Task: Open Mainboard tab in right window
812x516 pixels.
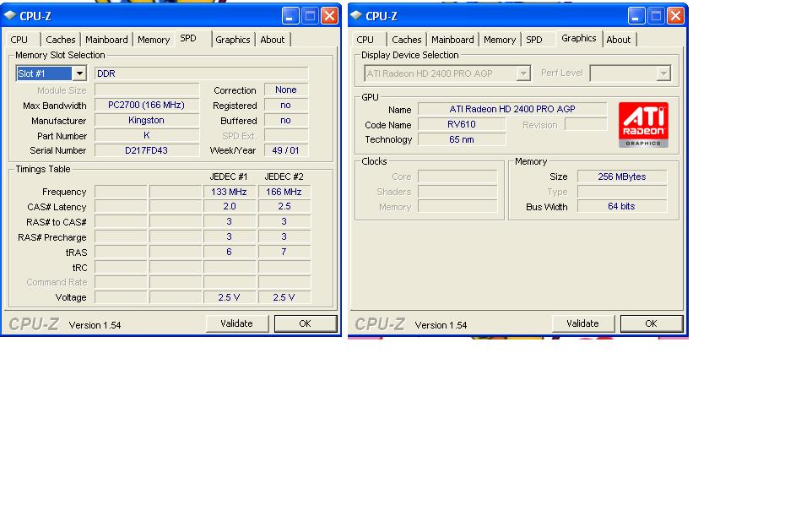Action: tap(452, 40)
